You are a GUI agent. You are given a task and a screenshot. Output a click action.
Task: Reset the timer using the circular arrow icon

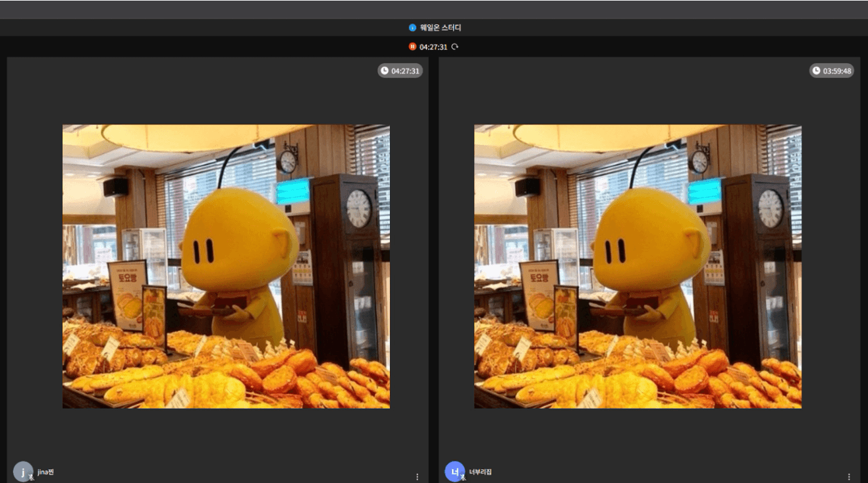[x=454, y=47]
